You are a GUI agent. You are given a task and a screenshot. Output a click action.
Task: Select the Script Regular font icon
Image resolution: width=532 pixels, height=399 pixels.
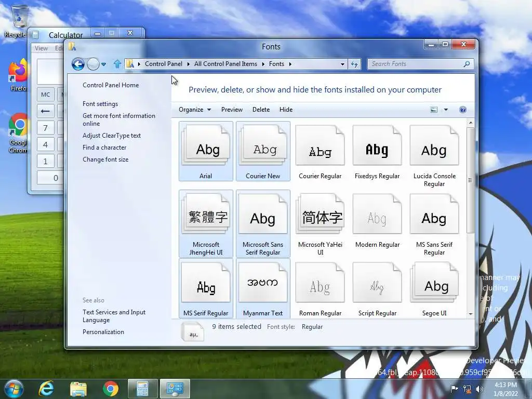tap(377, 282)
